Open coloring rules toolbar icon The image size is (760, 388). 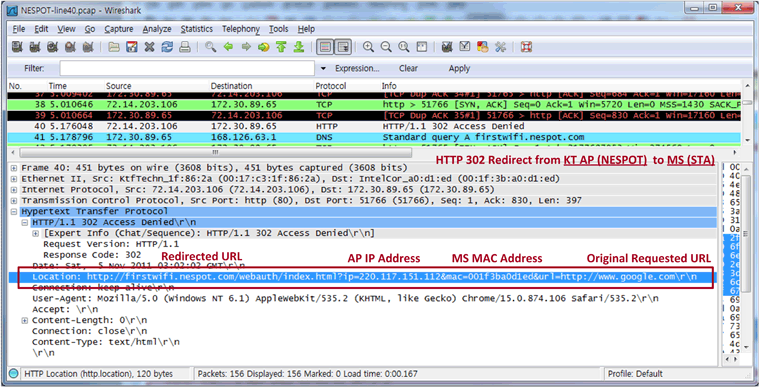[x=482, y=47]
